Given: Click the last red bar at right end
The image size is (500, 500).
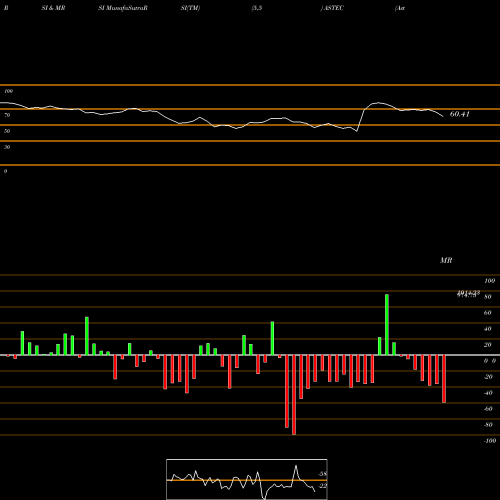Looking at the screenshot, I should [444, 379].
